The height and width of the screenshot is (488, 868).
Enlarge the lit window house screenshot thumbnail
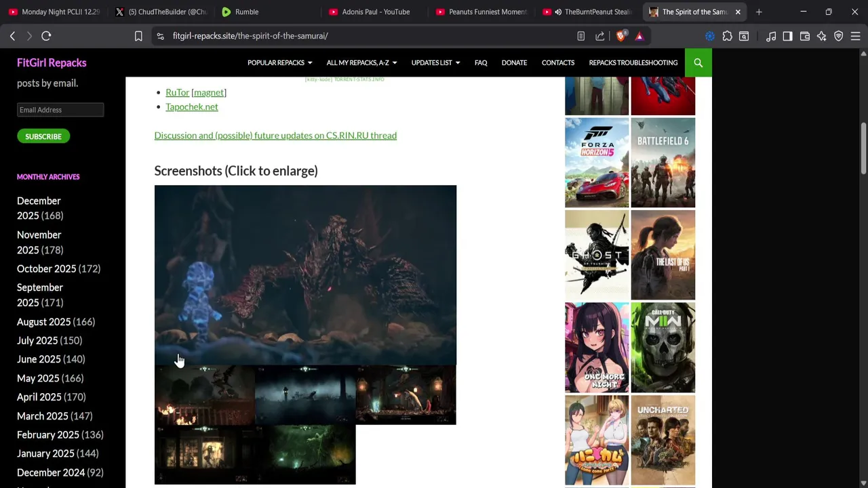tap(205, 454)
